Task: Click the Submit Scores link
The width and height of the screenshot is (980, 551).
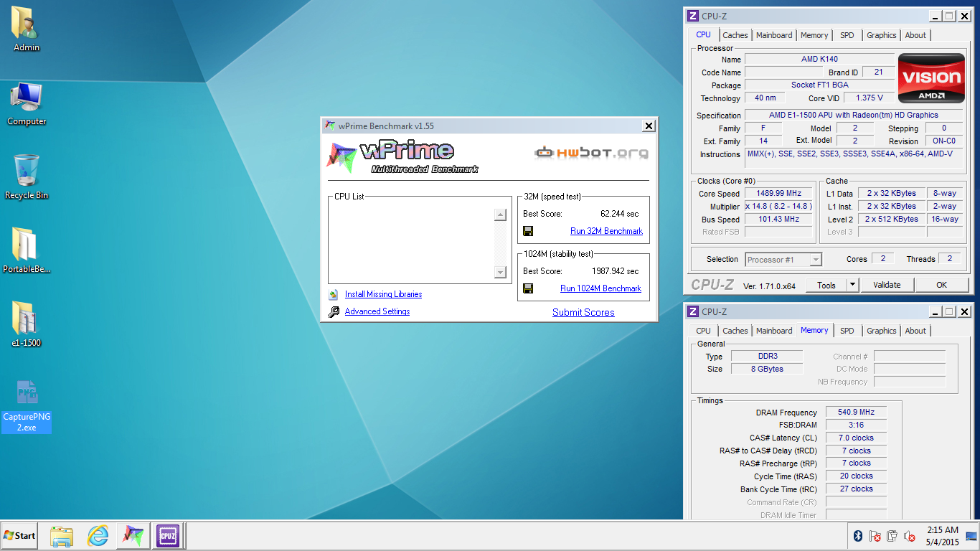Action: (x=583, y=312)
